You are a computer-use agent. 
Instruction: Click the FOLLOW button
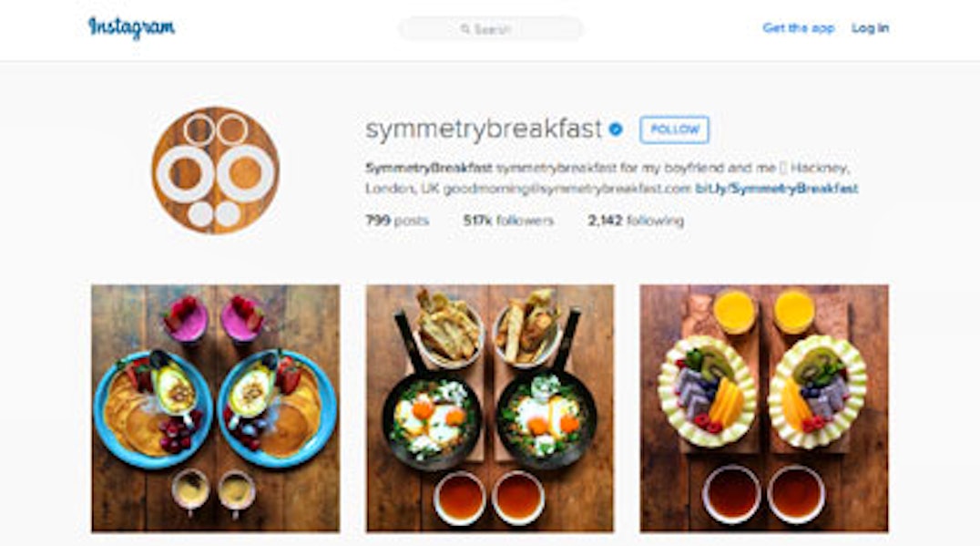click(x=674, y=129)
